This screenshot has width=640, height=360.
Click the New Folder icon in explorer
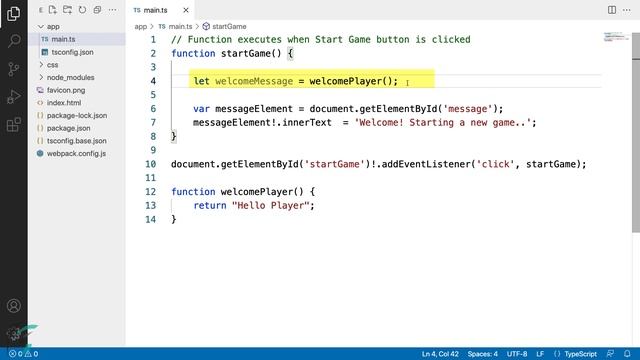click(x=67, y=10)
